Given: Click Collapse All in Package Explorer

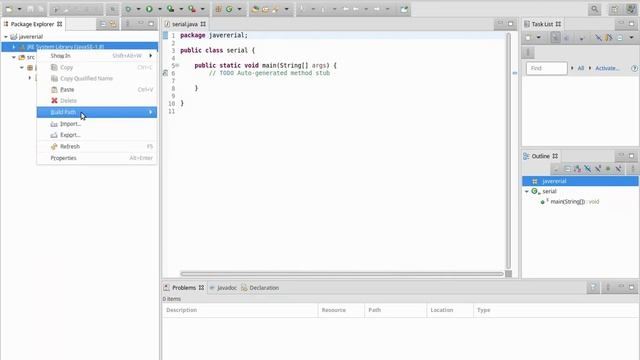Looking at the screenshot, I should pyautogui.click(x=103, y=24).
